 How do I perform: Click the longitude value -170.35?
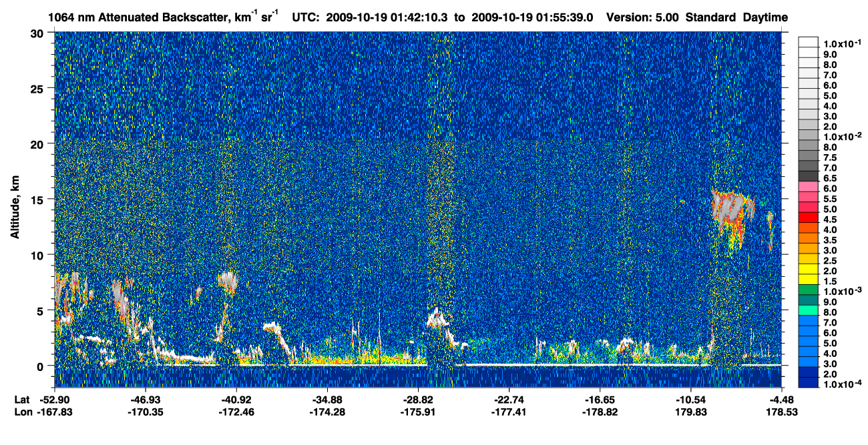(x=146, y=412)
